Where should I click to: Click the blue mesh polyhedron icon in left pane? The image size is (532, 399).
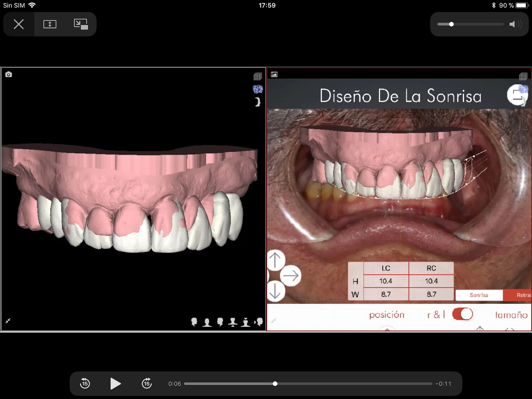(x=258, y=89)
